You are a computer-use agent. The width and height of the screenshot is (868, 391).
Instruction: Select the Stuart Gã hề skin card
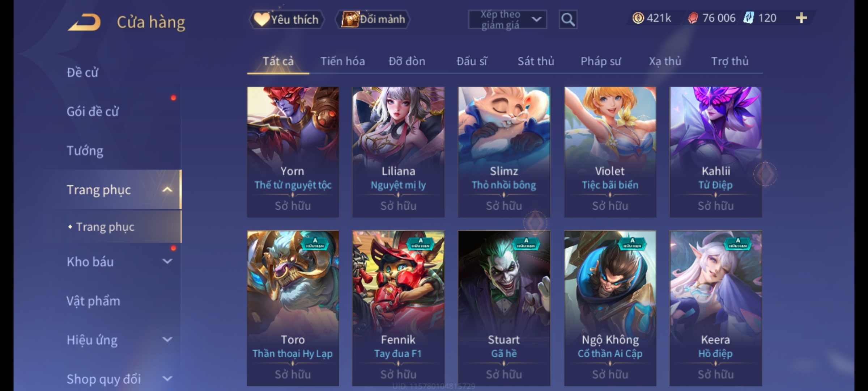pos(504,308)
